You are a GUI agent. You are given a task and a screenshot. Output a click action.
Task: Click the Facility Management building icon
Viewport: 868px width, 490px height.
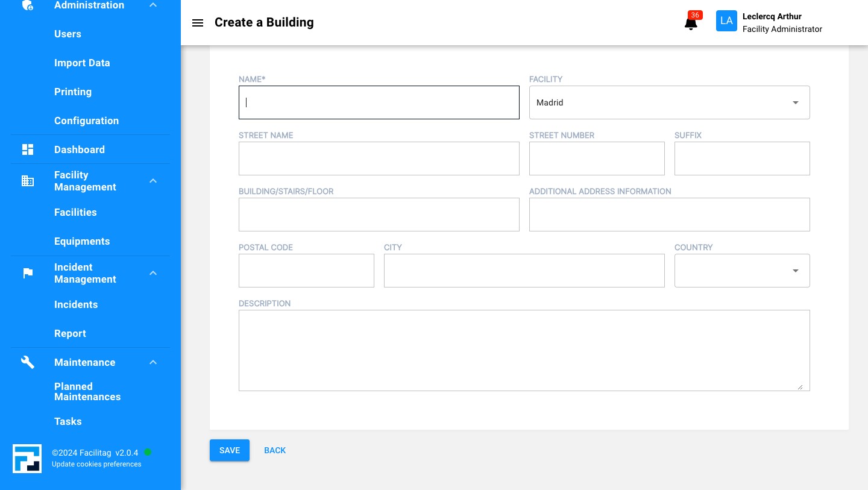(28, 181)
